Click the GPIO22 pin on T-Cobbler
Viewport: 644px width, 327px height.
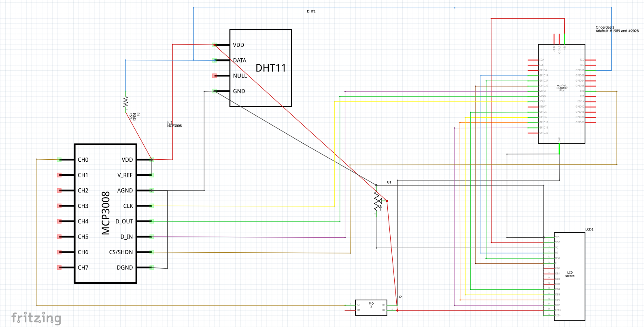[x=544, y=86]
